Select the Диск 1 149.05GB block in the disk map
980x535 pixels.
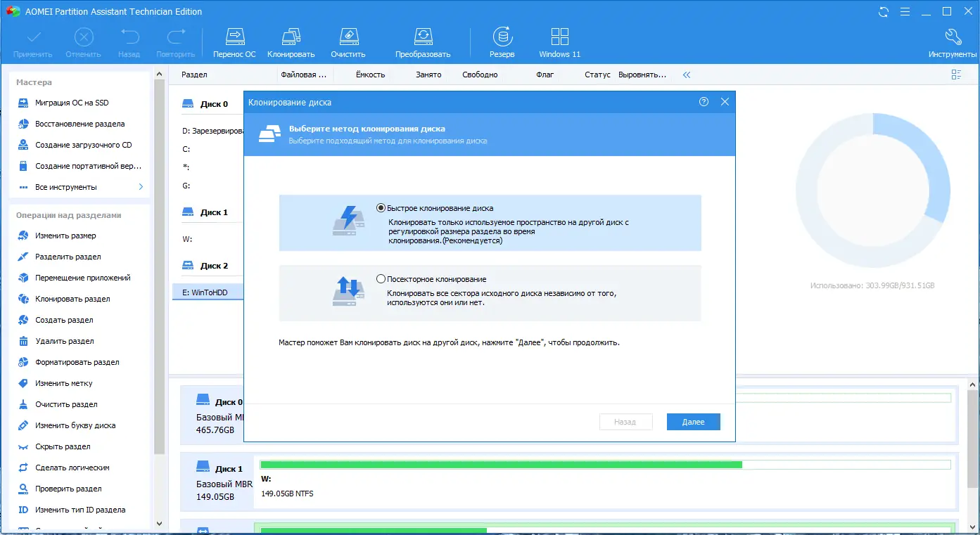point(218,482)
